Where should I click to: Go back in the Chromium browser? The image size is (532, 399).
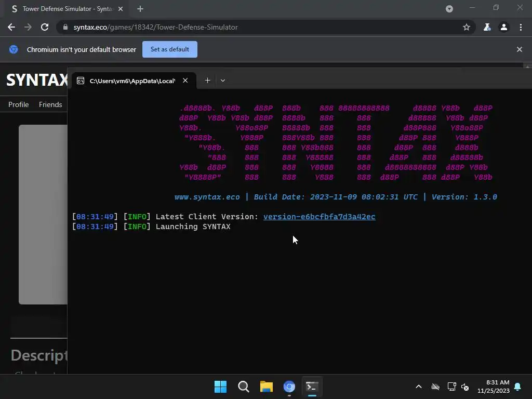[x=11, y=27]
